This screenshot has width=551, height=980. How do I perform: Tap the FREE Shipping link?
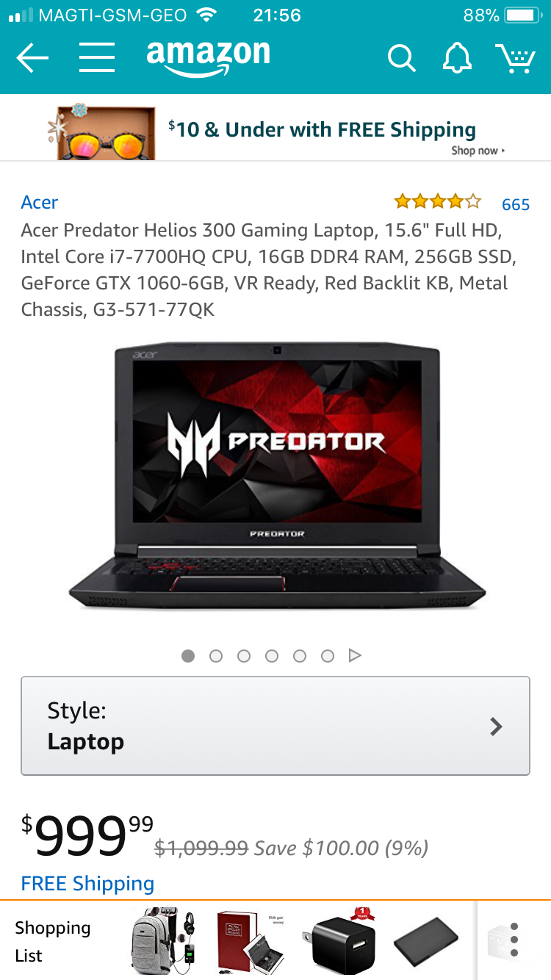tap(87, 883)
